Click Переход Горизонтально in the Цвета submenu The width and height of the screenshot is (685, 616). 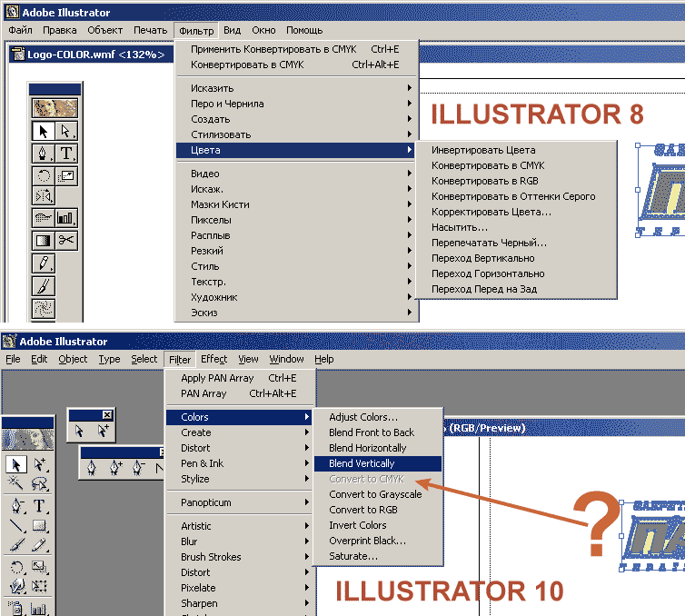tap(516, 273)
